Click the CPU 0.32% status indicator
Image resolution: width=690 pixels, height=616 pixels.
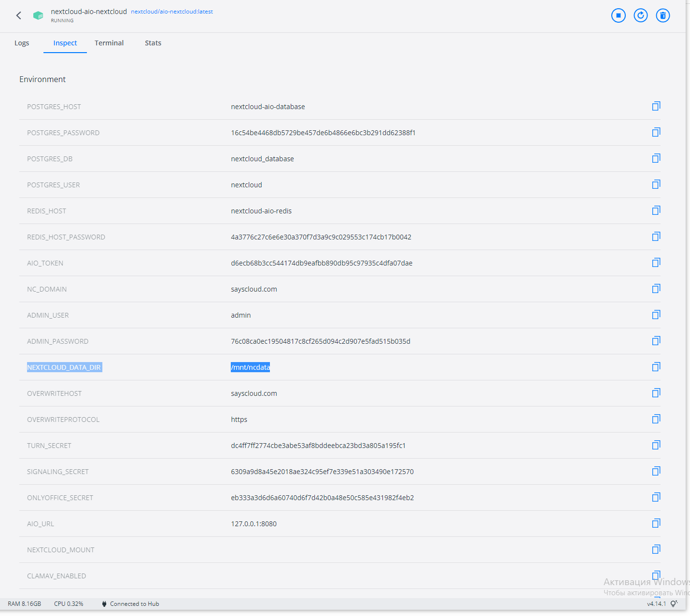click(69, 604)
